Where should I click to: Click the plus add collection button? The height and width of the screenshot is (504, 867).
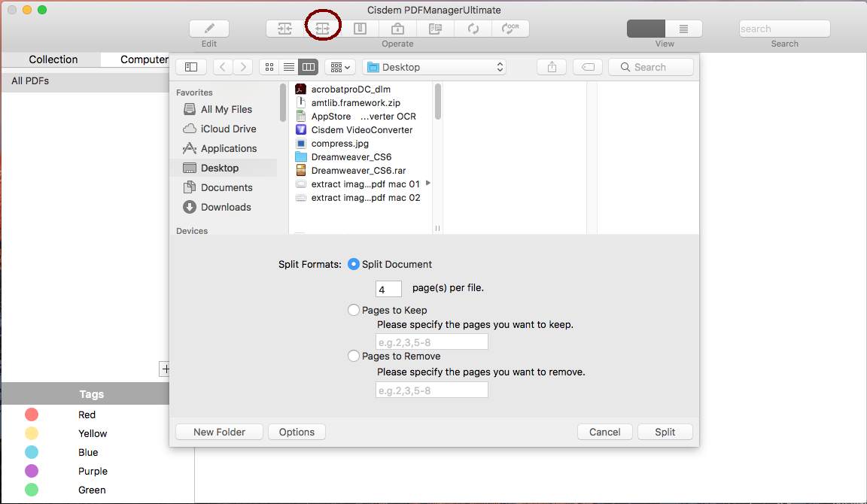tap(165, 369)
